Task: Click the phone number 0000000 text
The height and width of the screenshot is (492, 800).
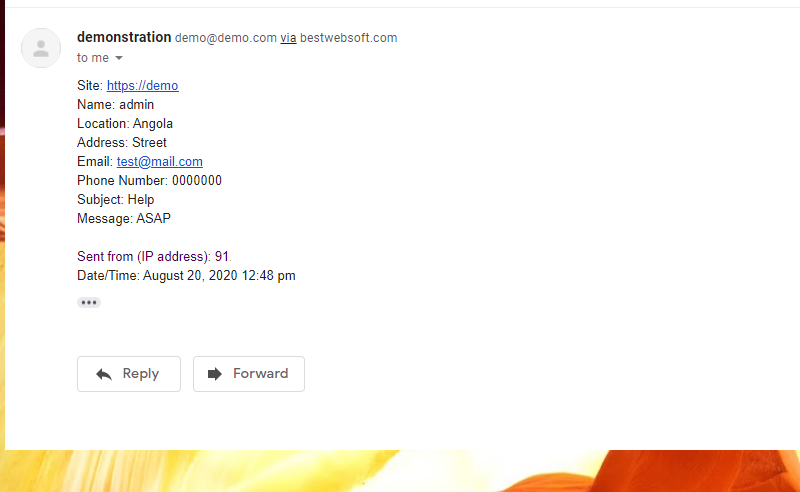Action: point(197,181)
